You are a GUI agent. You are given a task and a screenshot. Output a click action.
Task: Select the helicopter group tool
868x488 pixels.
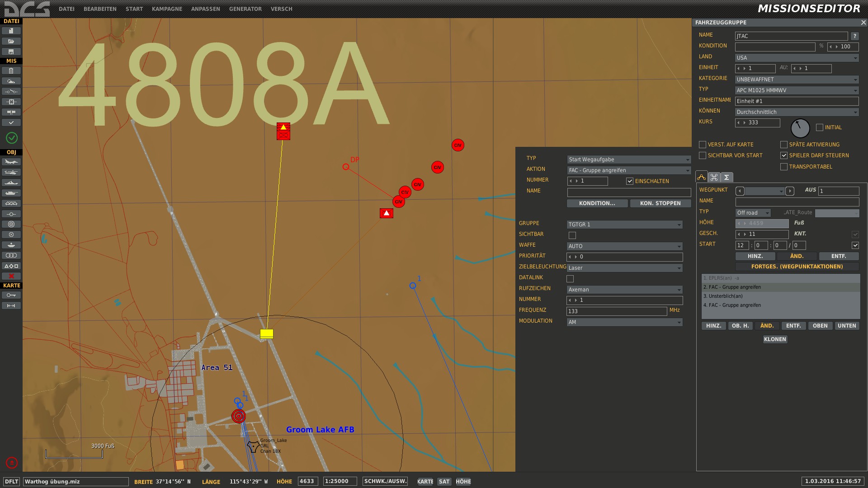coord(11,172)
